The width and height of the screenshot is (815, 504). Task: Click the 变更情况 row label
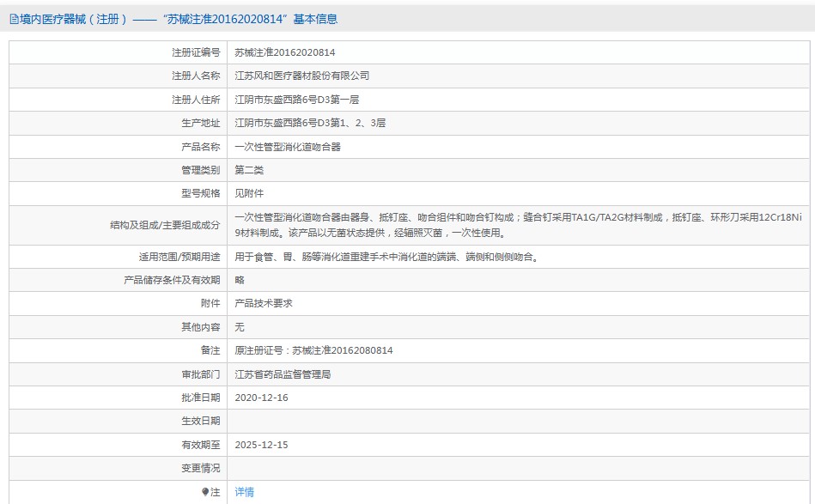pos(200,468)
